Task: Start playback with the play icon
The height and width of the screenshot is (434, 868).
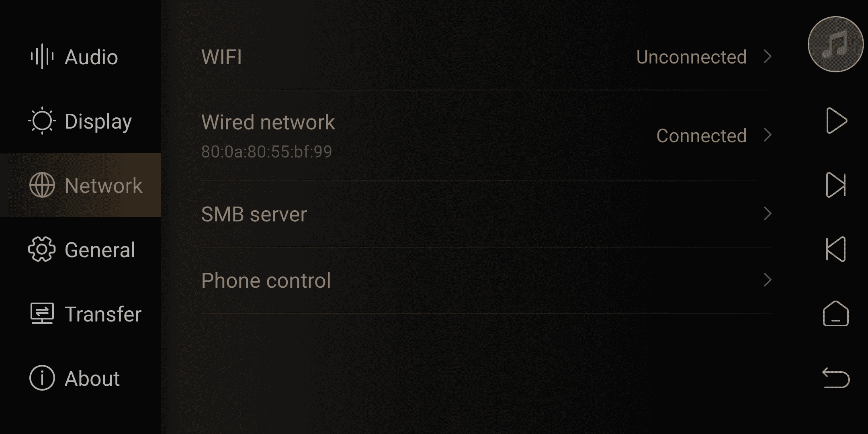Action: point(837,121)
